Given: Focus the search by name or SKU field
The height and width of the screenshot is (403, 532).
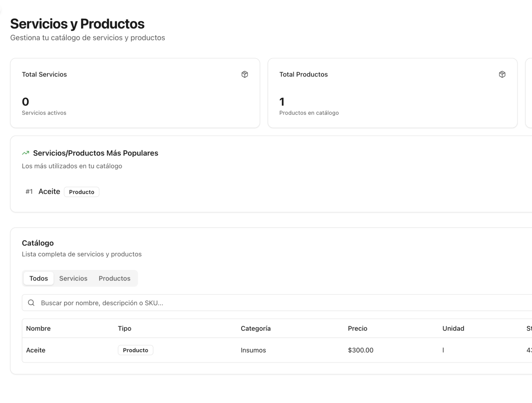Looking at the screenshot, I should pyautogui.click(x=261, y=303).
